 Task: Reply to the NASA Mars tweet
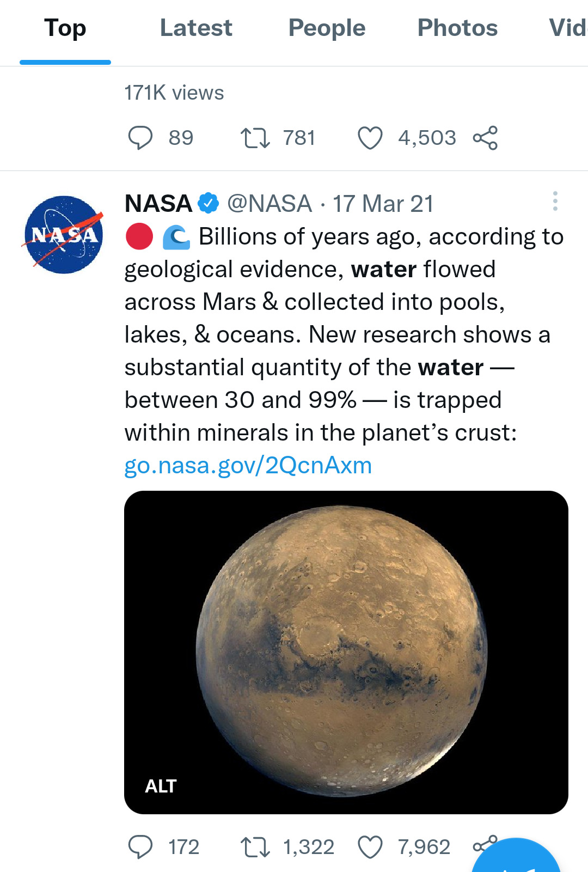point(140,847)
